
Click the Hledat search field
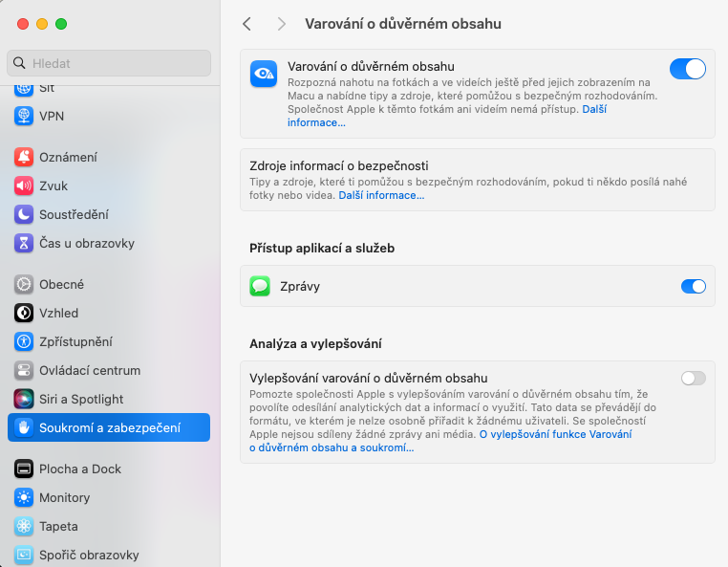tap(109, 63)
